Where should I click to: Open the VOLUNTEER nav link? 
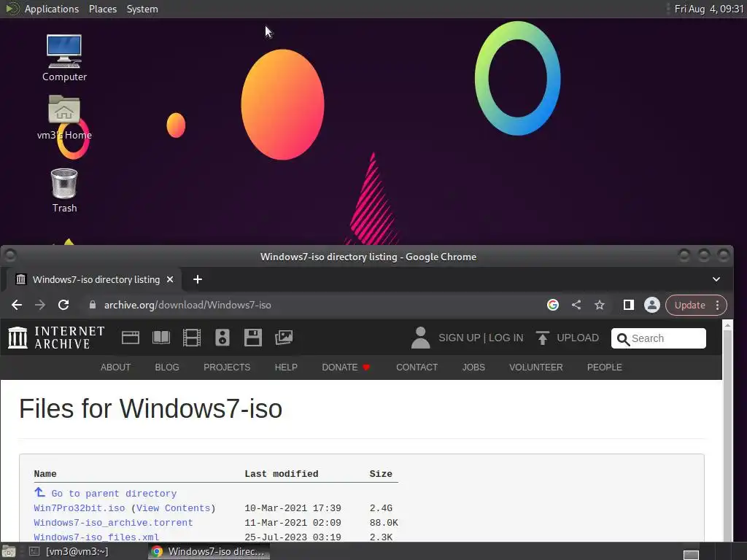tap(536, 367)
